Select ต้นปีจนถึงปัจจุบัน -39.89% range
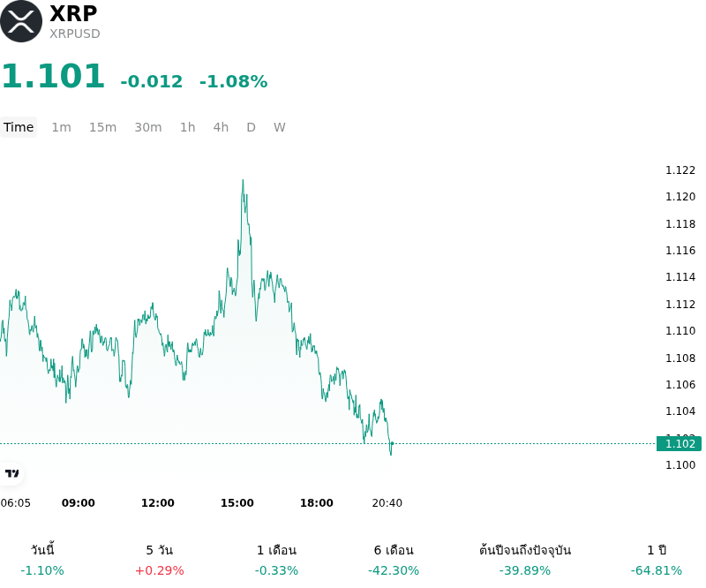Image resolution: width=706 pixels, height=588 pixels. click(x=525, y=560)
